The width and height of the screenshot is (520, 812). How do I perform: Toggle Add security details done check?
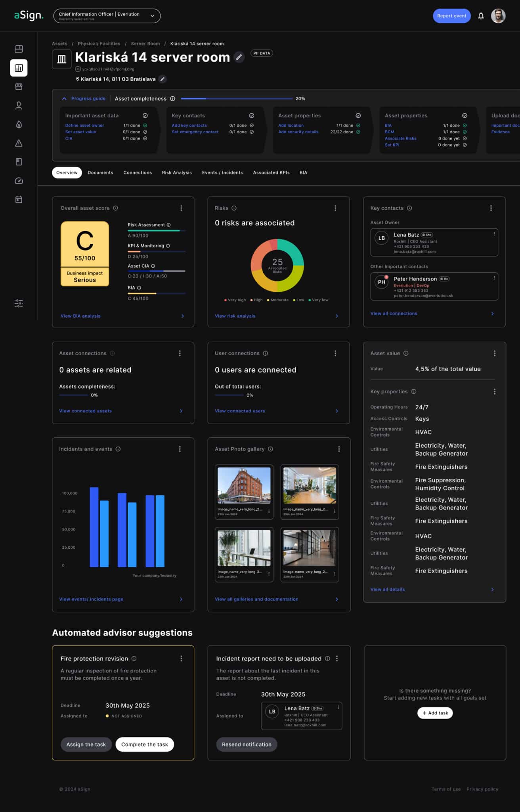coord(358,132)
